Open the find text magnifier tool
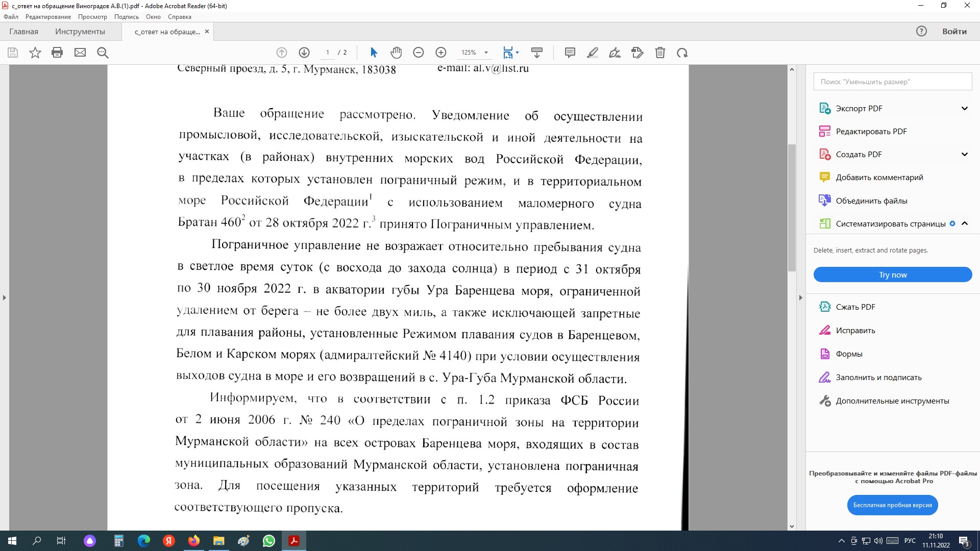This screenshot has height=551, width=980. [x=103, y=53]
